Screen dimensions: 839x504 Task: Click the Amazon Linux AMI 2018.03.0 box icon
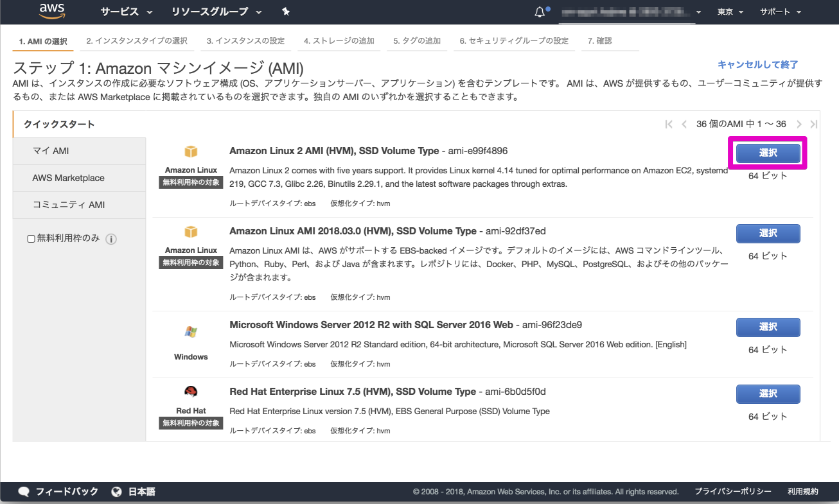click(191, 232)
